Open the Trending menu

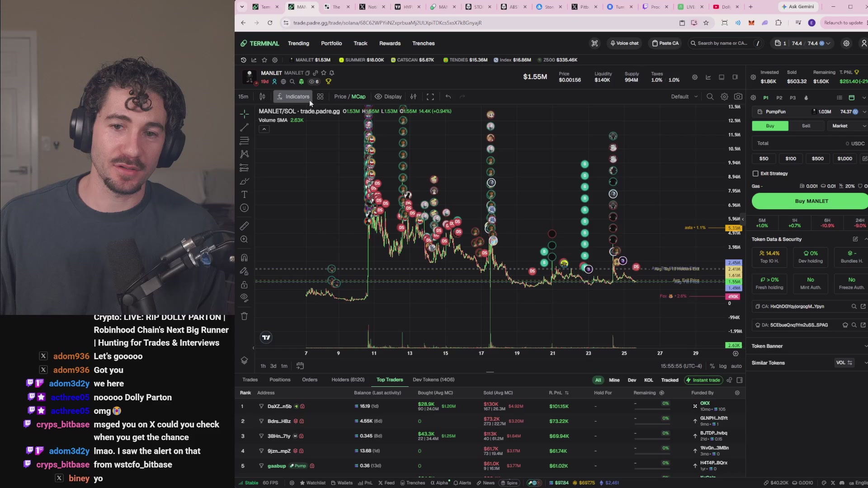298,43
